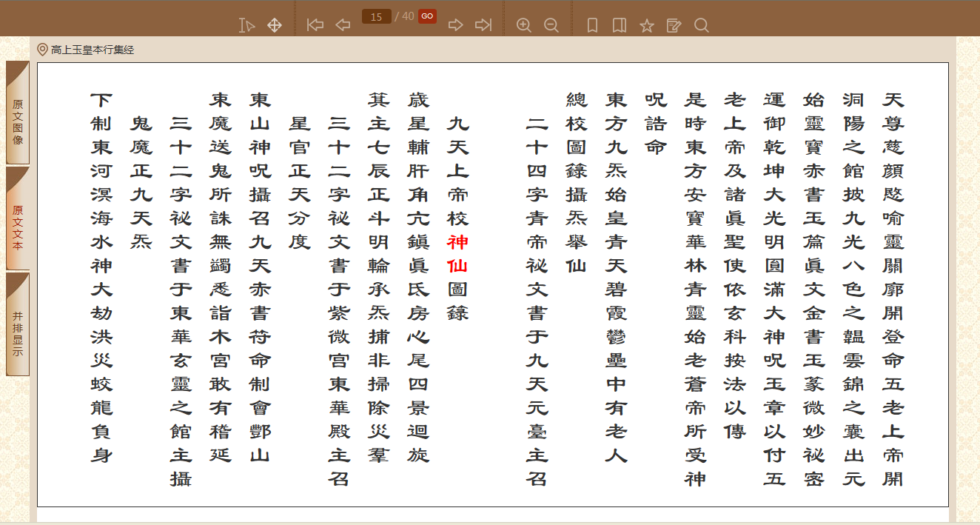980x525 pixels.
Task: Favorite this book with the star
Action: [x=647, y=26]
